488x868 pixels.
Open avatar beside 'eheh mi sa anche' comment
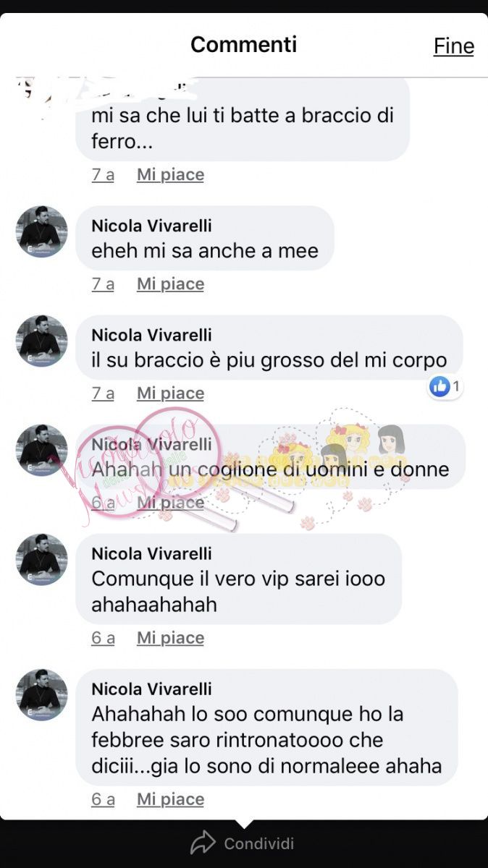click(41, 232)
